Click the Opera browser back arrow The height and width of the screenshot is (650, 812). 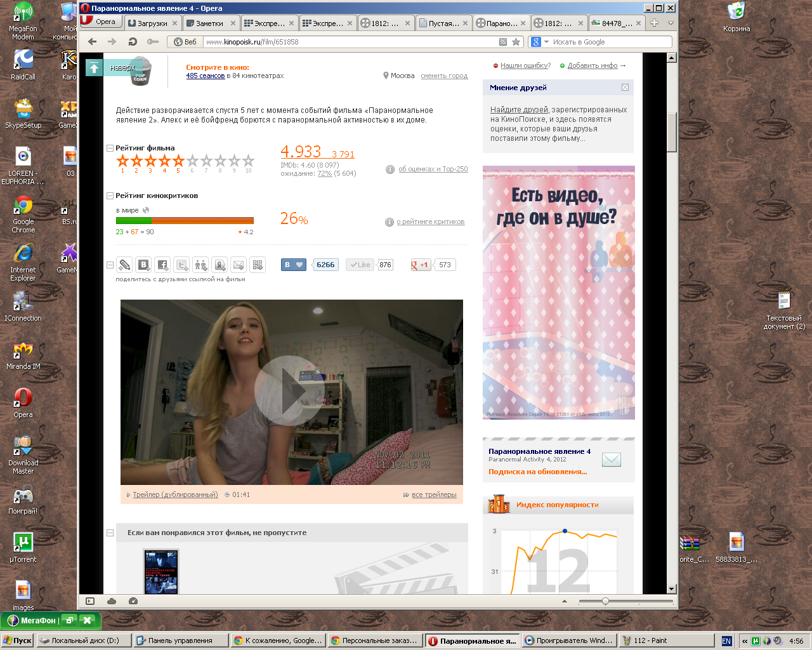[93, 42]
